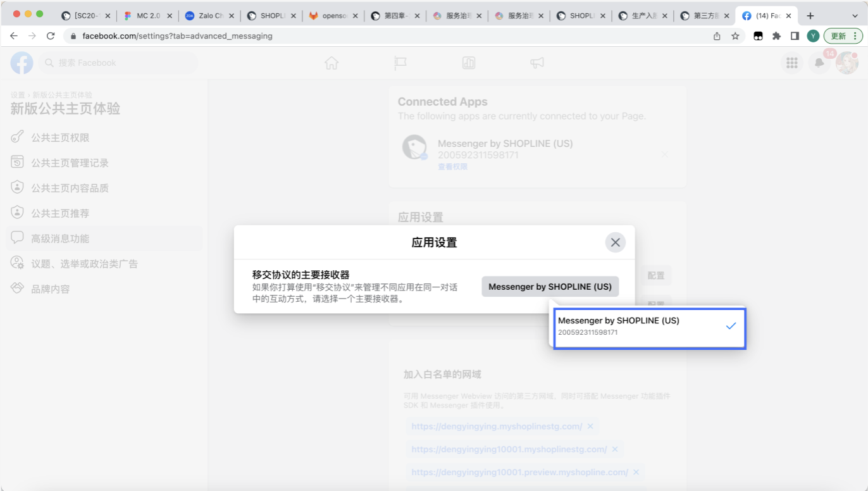Viewport: 868px width, 491px height.
Task: Switch to the Zalo Ch tab
Action: 209,16
